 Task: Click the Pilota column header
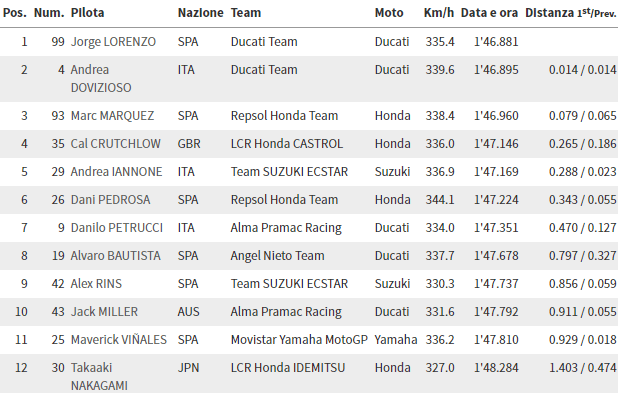click(87, 13)
